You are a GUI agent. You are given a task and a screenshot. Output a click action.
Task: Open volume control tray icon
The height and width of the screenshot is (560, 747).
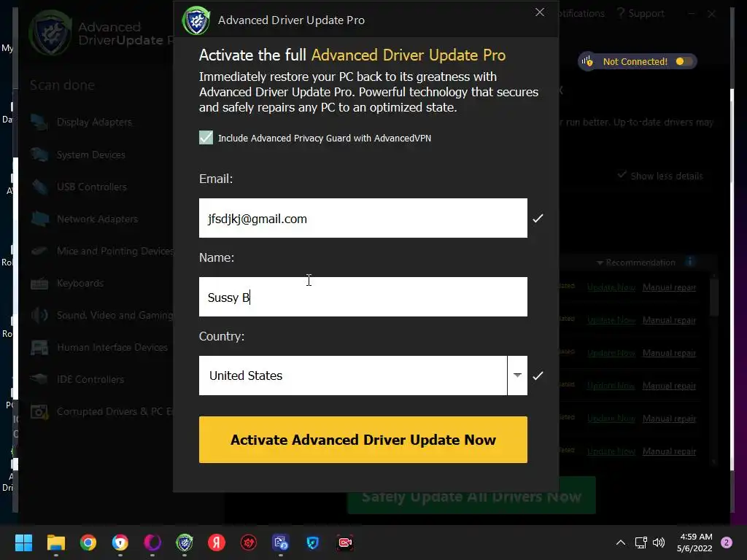[x=659, y=542]
